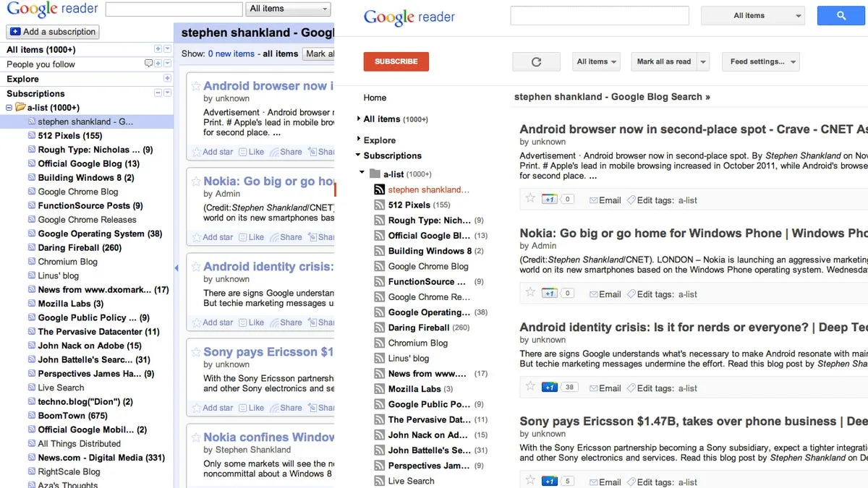Click the blue magnifier search button in new design

pyautogui.click(x=842, y=15)
